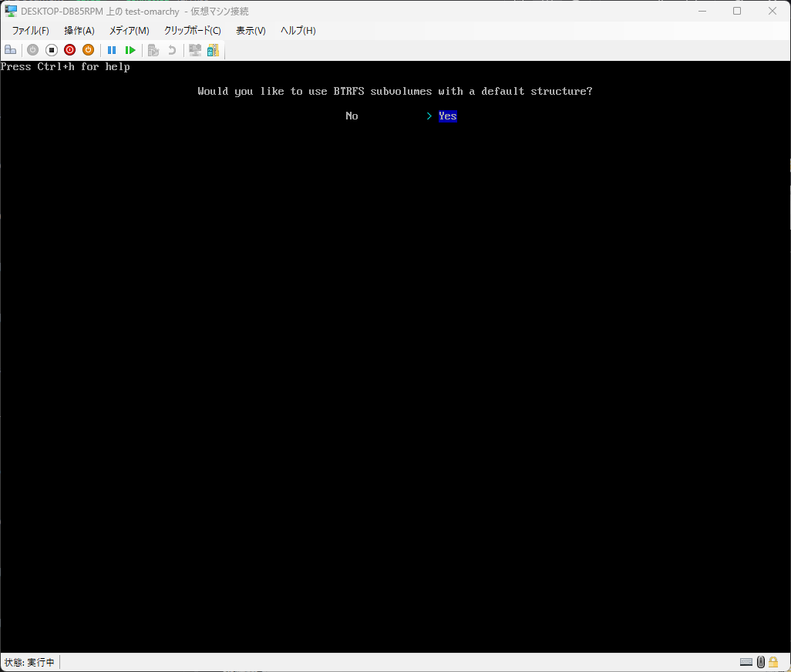Turn off the VM with the black stop icon

[x=52, y=50]
